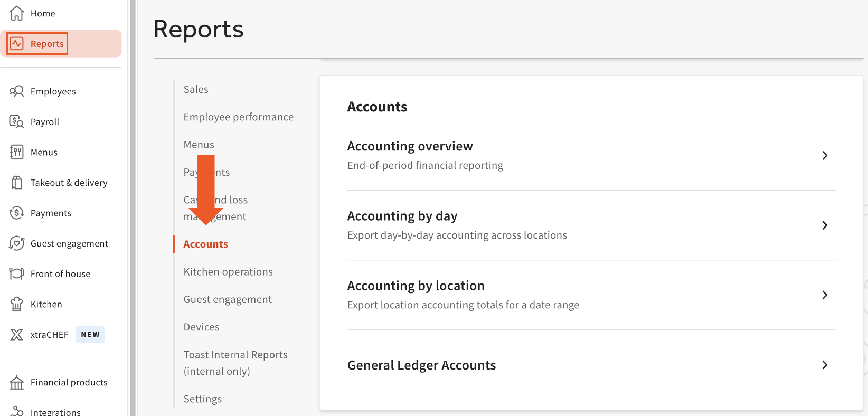Click the Payments dollar icon
The width and height of the screenshot is (868, 416).
(x=16, y=213)
